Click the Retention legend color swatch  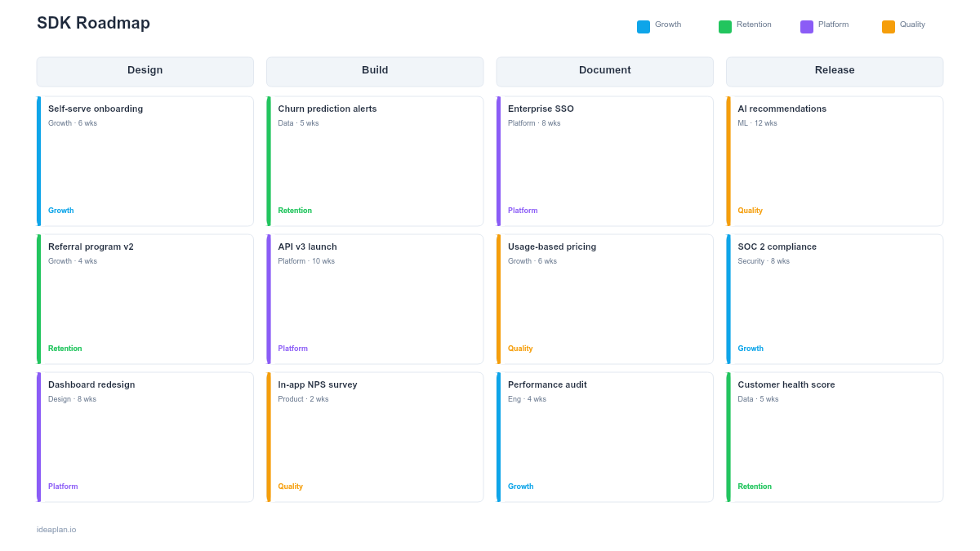click(x=724, y=25)
